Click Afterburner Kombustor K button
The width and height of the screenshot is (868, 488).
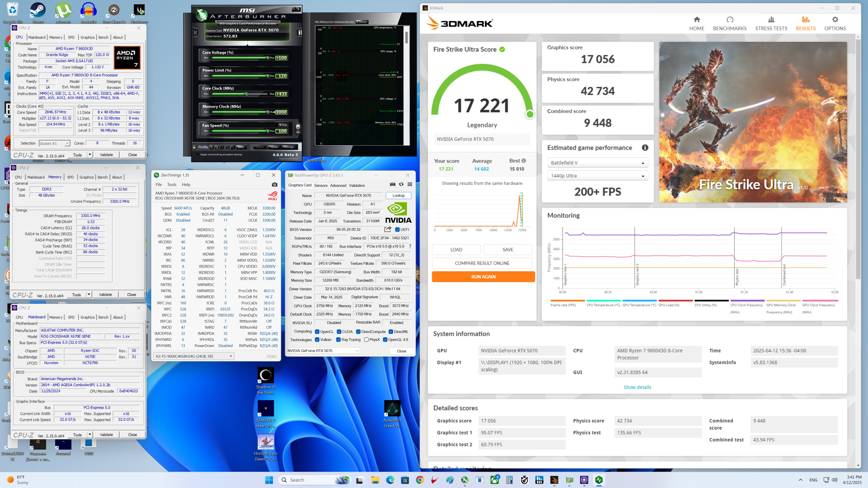click(x=196, y=32)
